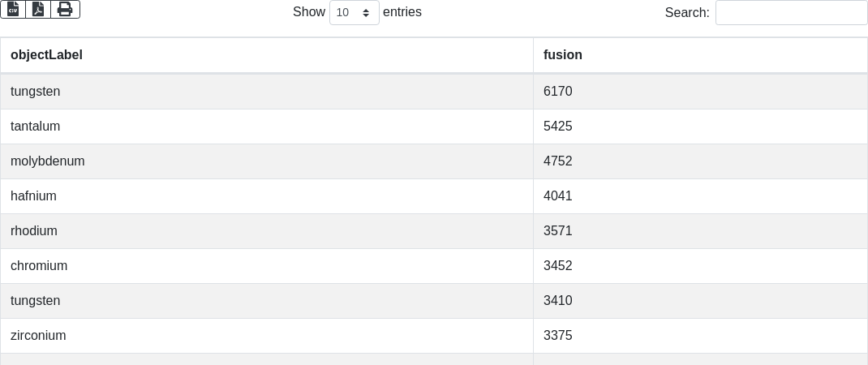Sort table by fusion column header
868x365 pixels.
(x=563, y=55)
